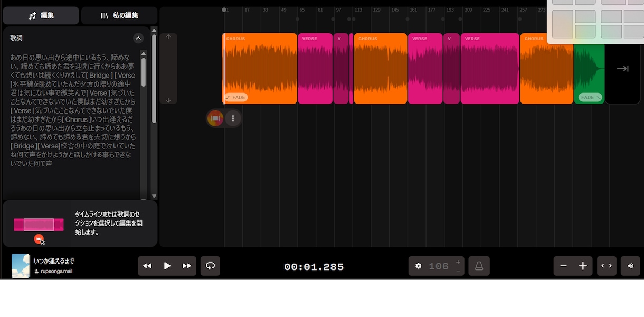
Task: Toggle the FADE in badge on first chorus
Action: tap(235, 97)
